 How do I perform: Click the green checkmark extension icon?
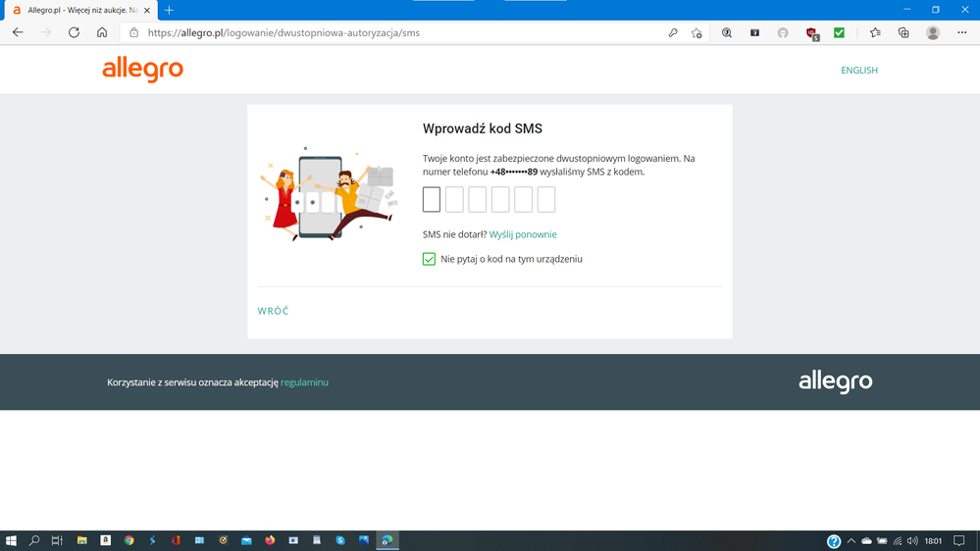[x=839, y=32]
